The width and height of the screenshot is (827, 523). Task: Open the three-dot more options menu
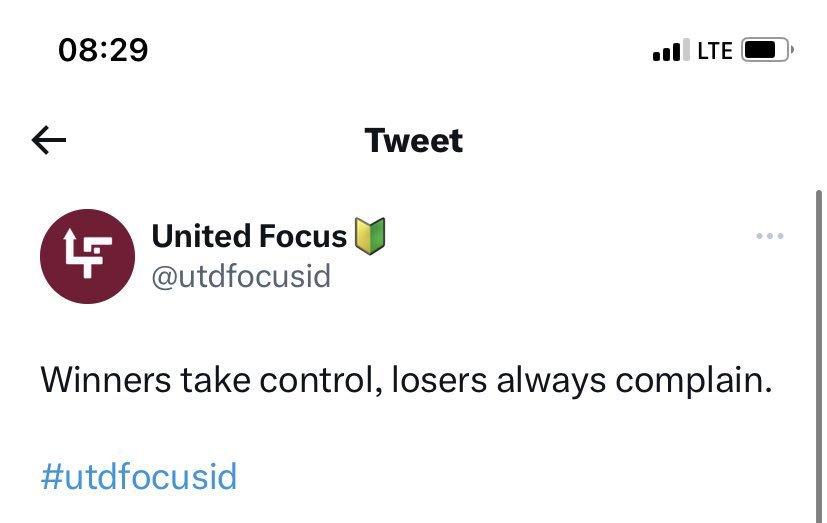(770, 236)
